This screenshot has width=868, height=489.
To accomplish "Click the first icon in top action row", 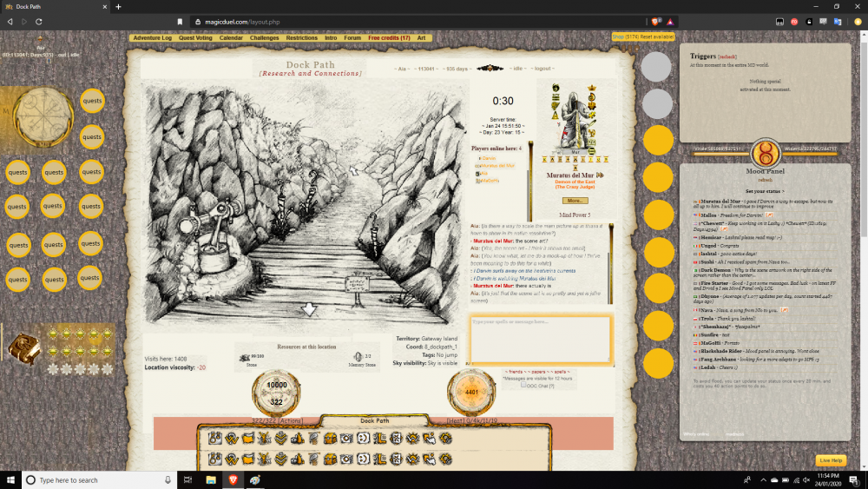I will coord(214,438).
